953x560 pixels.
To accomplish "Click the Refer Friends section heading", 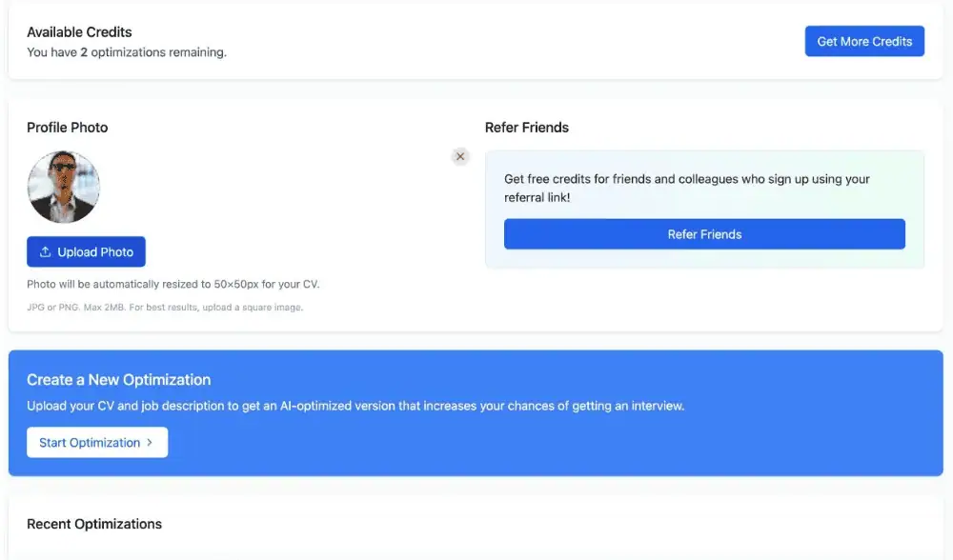I will pyautogui.click(x=527, y=128).
